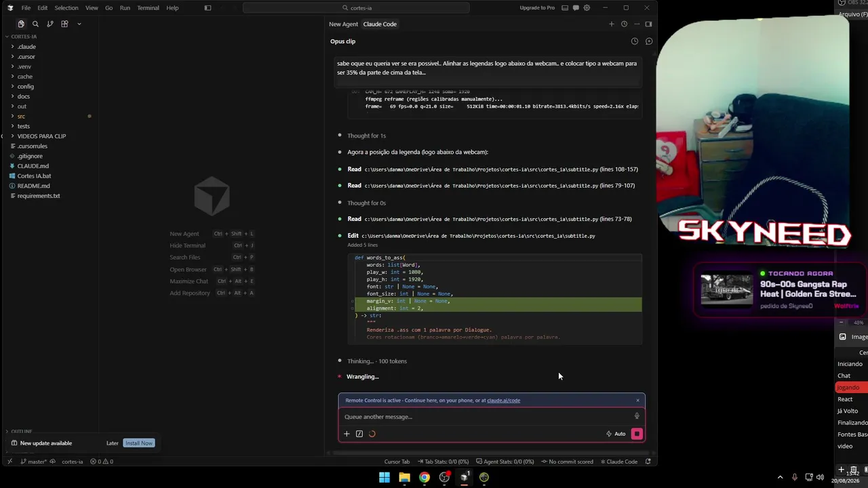Open the master branch indicator
868x488 pixels.
coord(33,462)
